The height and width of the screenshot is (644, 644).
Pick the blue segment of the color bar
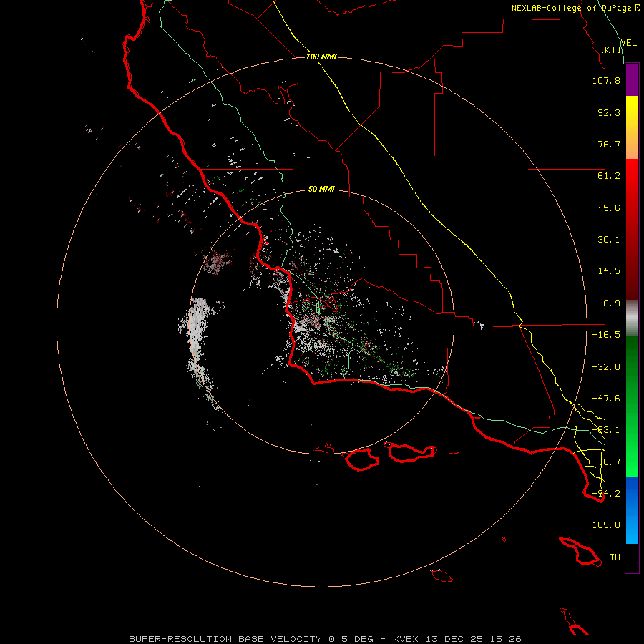[x=632, y=510]
